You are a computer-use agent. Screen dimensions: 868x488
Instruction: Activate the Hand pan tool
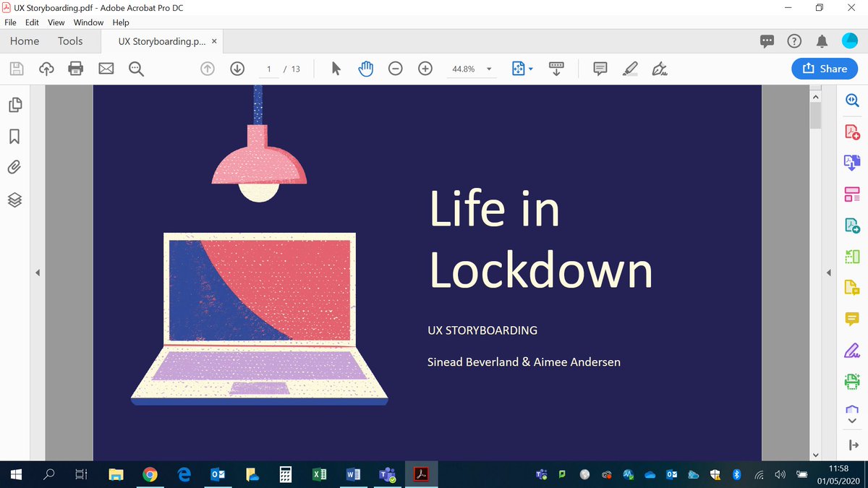click(x=366, y=69)
